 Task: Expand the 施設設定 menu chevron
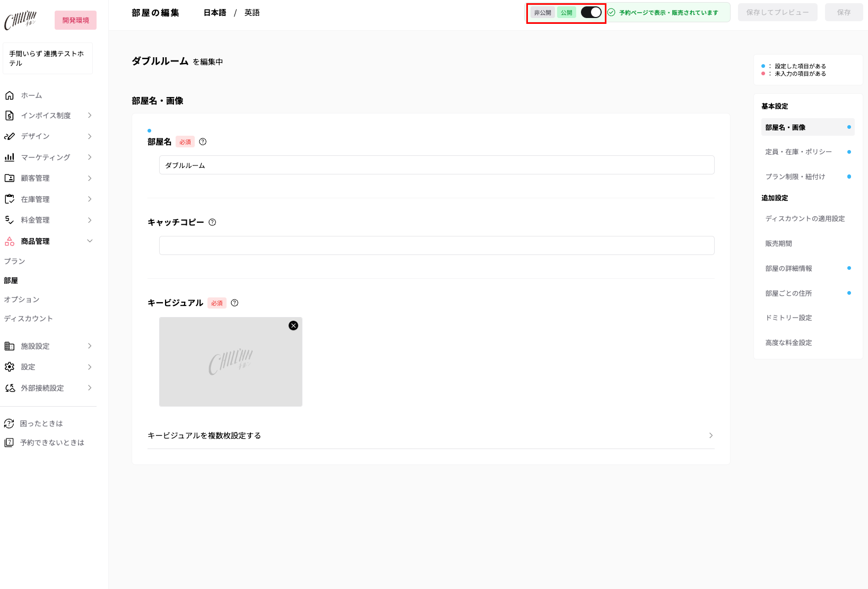[90, 346]
